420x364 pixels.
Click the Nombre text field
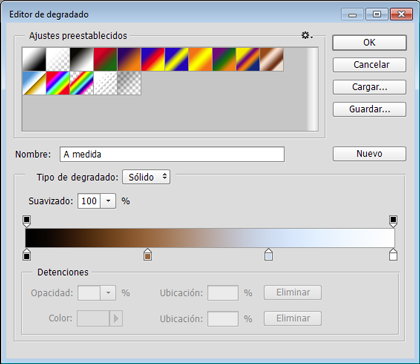coord(172,154)
